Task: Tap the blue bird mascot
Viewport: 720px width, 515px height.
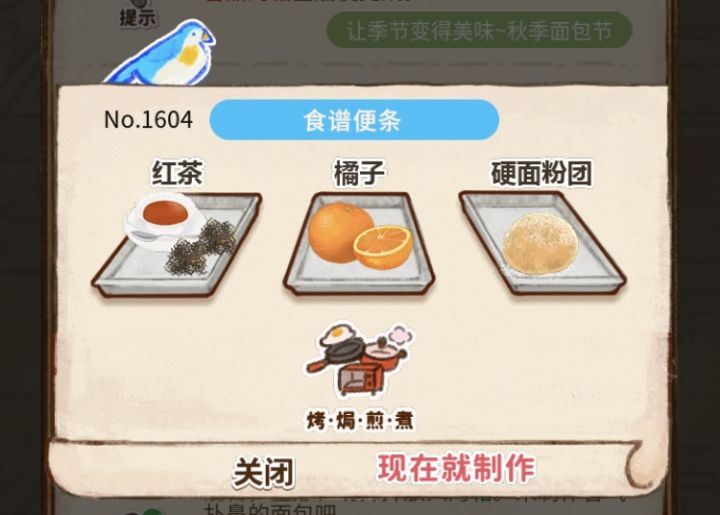Action: (161, 54)
